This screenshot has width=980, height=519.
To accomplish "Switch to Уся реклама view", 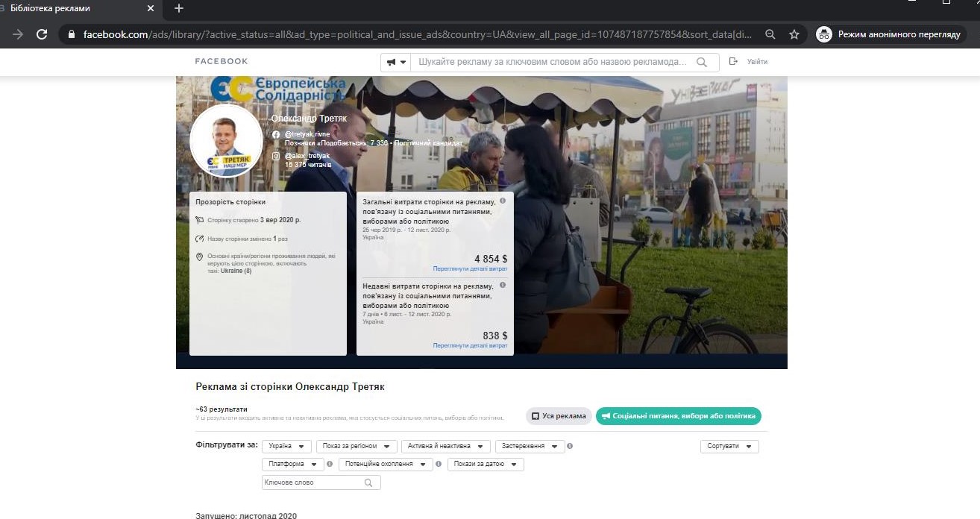I will point(559,416).
